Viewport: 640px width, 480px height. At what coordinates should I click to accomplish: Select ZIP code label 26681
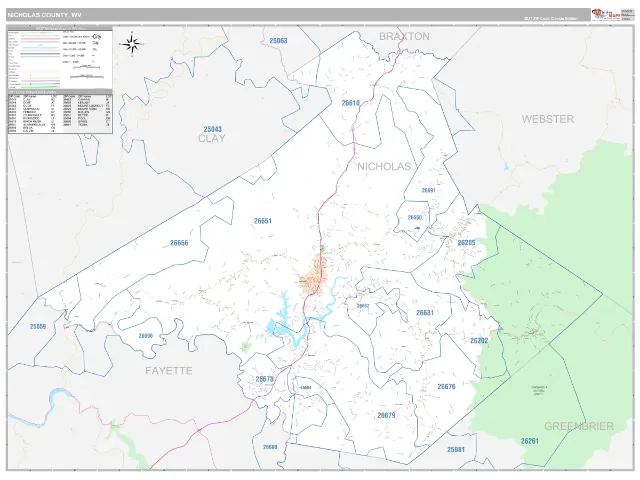click(425, 313)
